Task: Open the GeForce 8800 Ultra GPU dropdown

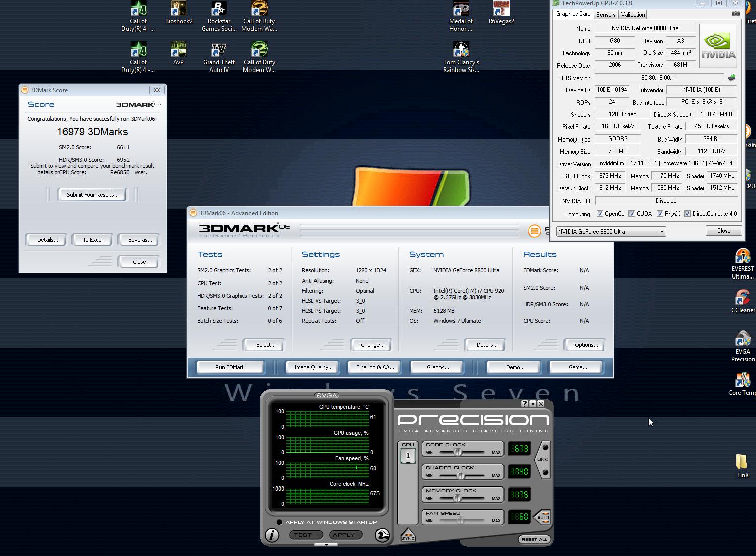Action: coord(611,232)
